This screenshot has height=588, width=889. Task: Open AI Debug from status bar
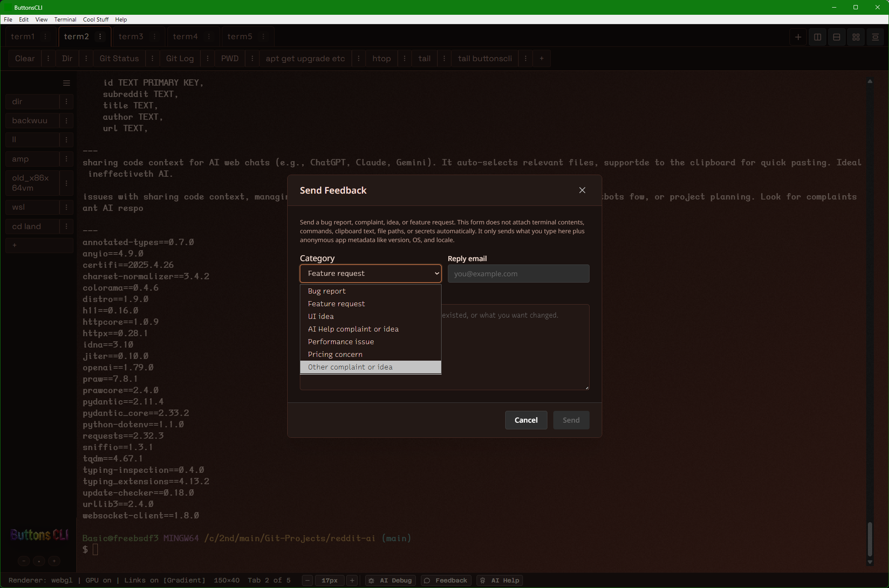tap(391, 580)
